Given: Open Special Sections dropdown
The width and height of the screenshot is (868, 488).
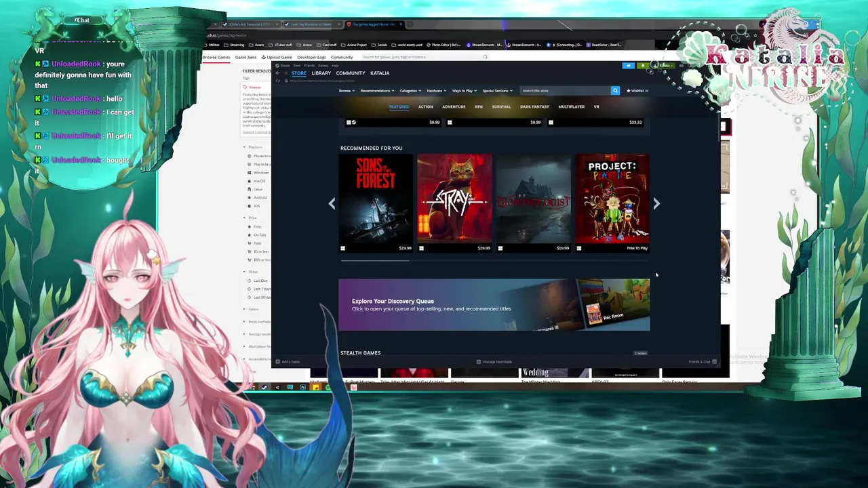Looking at the screenshot, I should coord(497,90).
